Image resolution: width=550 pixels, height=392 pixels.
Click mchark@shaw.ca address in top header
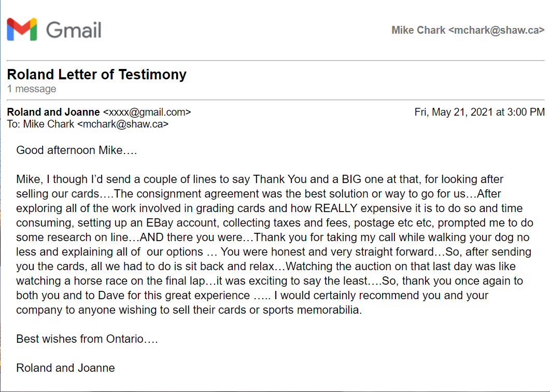coord(496,30)
